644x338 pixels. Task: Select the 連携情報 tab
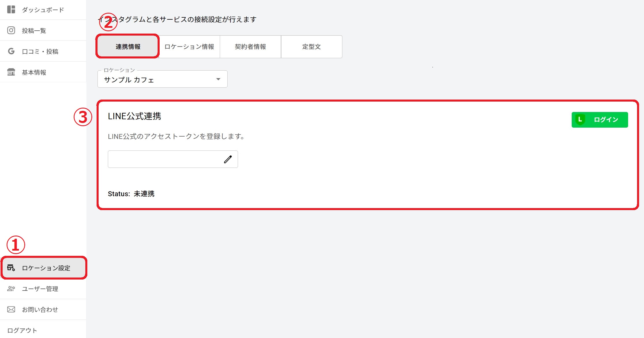pyautogui.click(x=128, y=47)
